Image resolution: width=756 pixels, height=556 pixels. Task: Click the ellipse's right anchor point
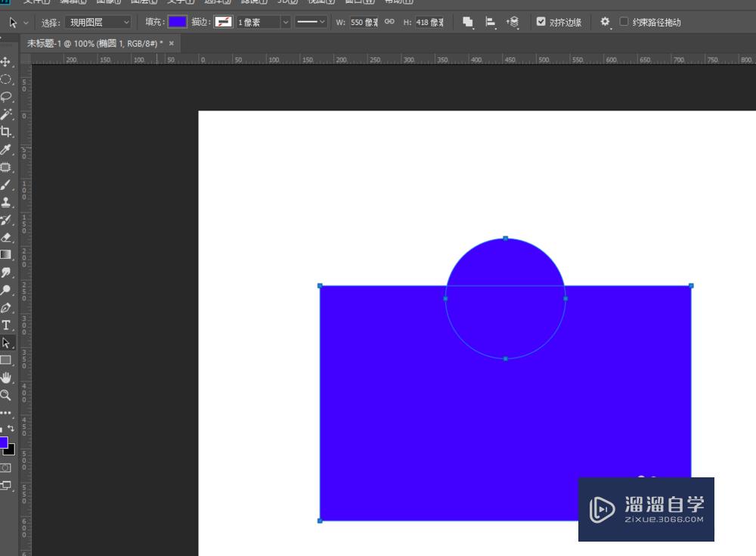pos(565,299)
